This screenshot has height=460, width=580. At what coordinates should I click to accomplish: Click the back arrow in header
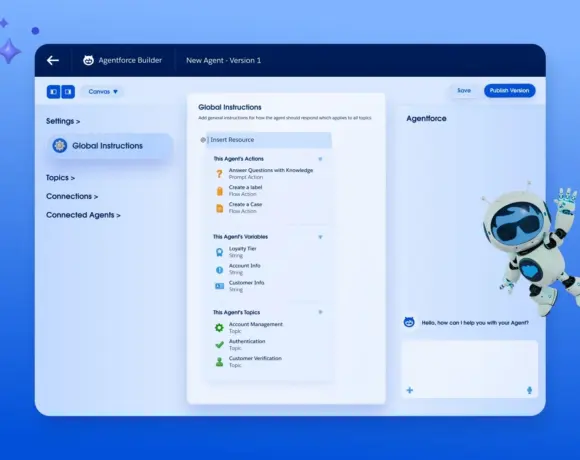click(x=53, y=60)
